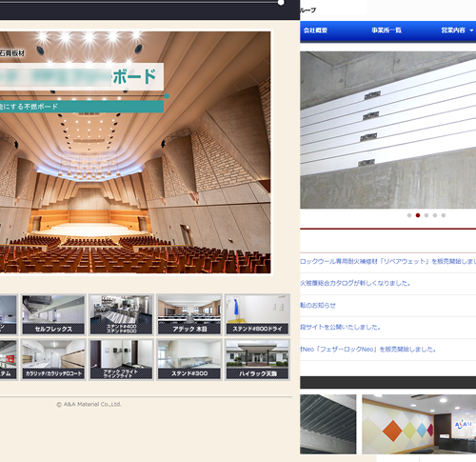Expand the 営業内容 dropdown menu

(457, 30)
